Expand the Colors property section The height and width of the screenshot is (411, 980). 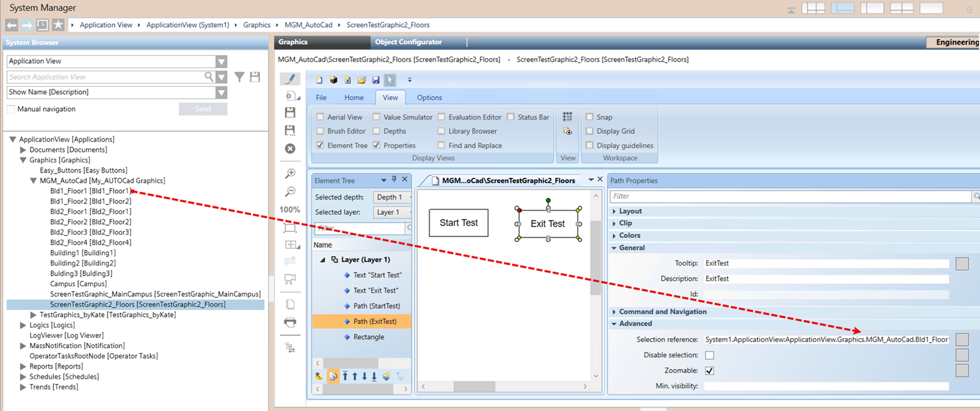629,235
